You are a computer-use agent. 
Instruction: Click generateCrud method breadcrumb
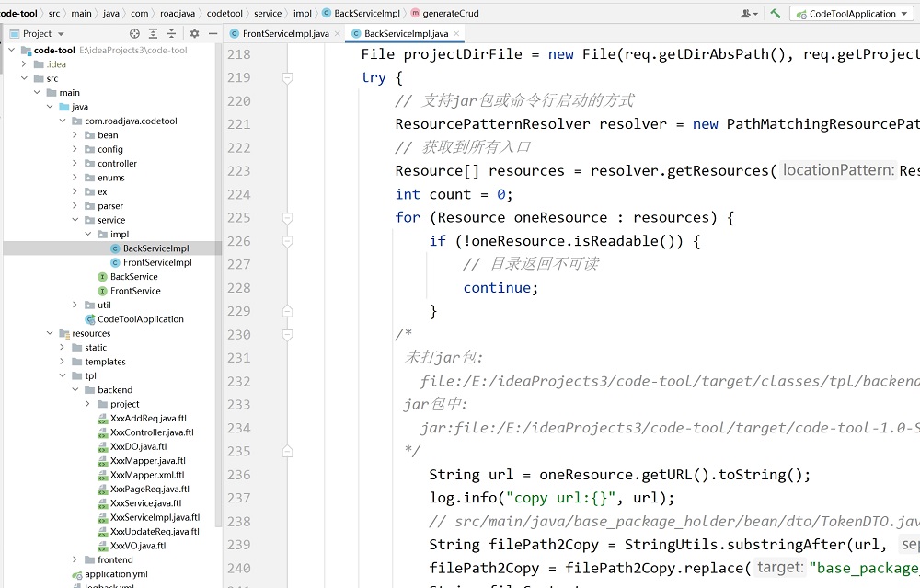click(451, 13)
